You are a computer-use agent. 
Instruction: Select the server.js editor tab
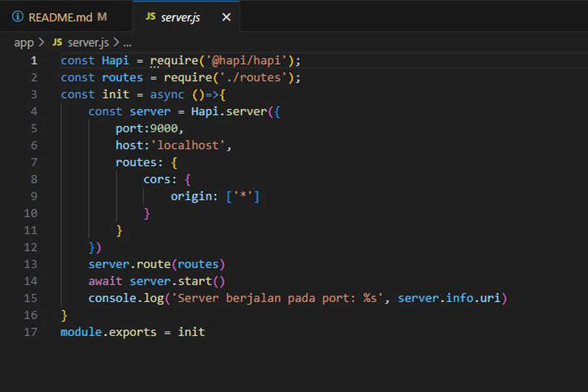[186, 17]
